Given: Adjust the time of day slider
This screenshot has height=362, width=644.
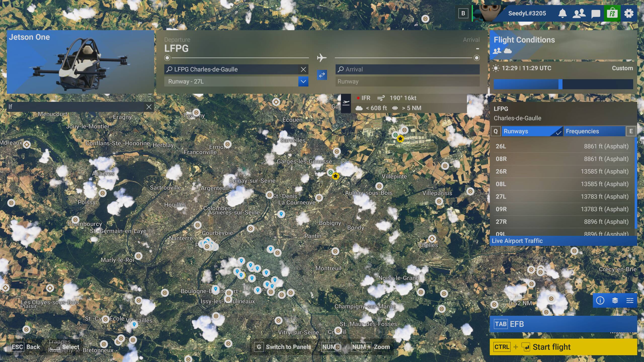Looking at the screenshot, I should (560, 84).
